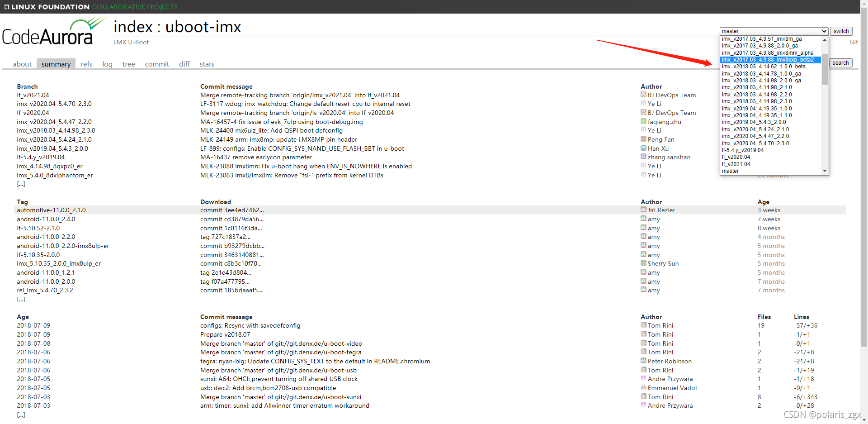Choose lf-5.4.y_v2019.04 in dropdown list
The image size is (868, 424).
point(770,150)
